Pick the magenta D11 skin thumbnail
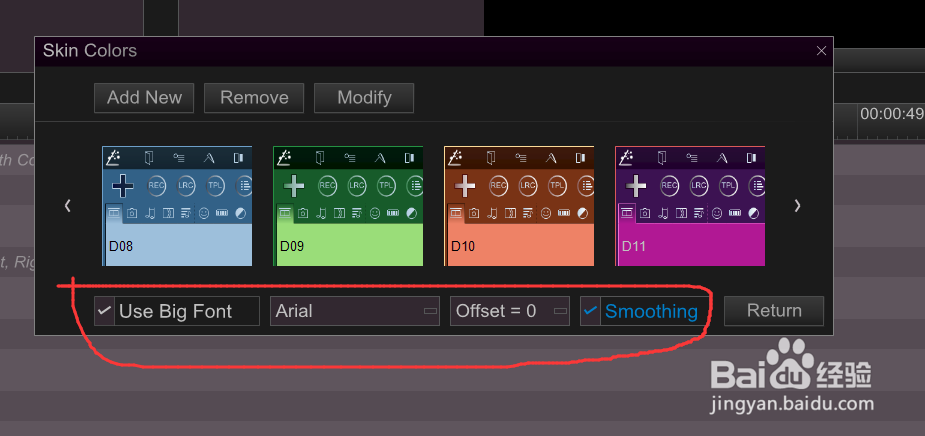This screenshot has height=436, width=925. [x=690, y=206]
